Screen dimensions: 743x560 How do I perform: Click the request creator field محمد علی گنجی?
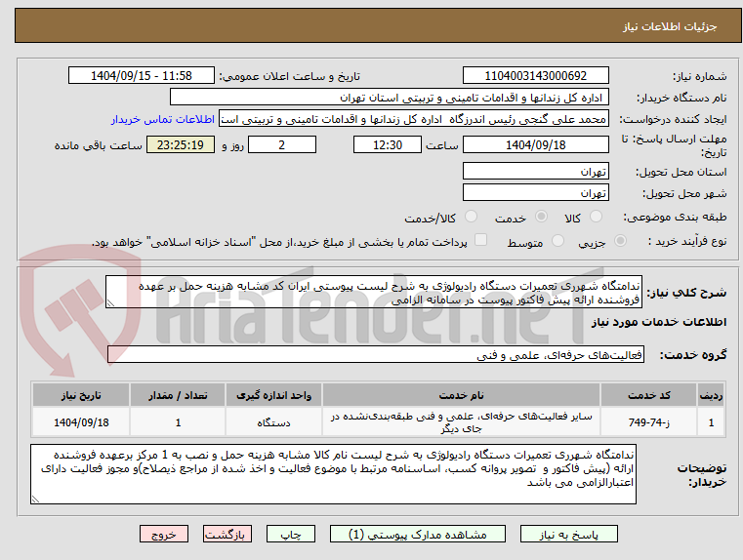pyautogui.click(x=414, y=119)
